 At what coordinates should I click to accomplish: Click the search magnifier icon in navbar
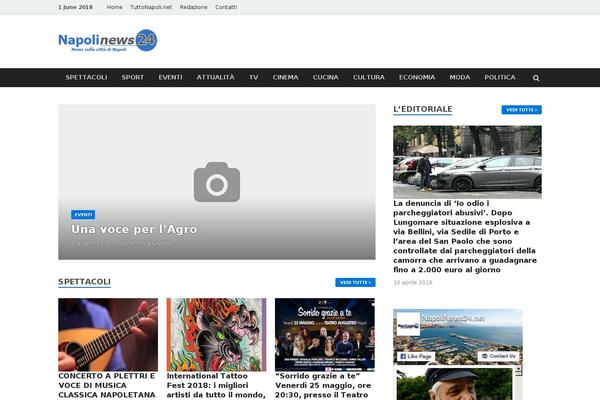(536, 78)
